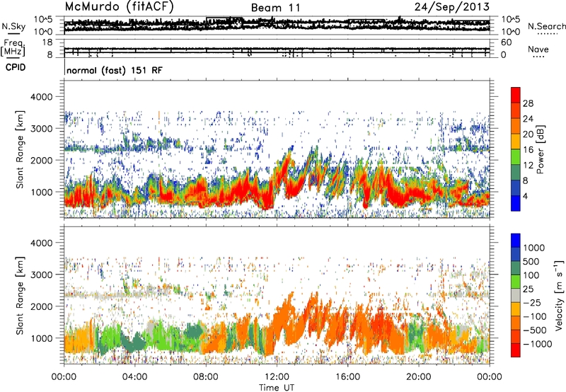Click the "Power [dB]" colorbar title
This screenshot has width=566, height=392.
point(540,149)
